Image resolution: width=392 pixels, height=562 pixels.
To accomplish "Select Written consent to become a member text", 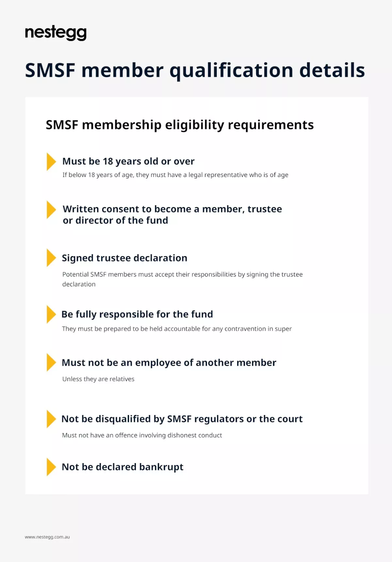I will pyautogui.click(x=172, y=215).
